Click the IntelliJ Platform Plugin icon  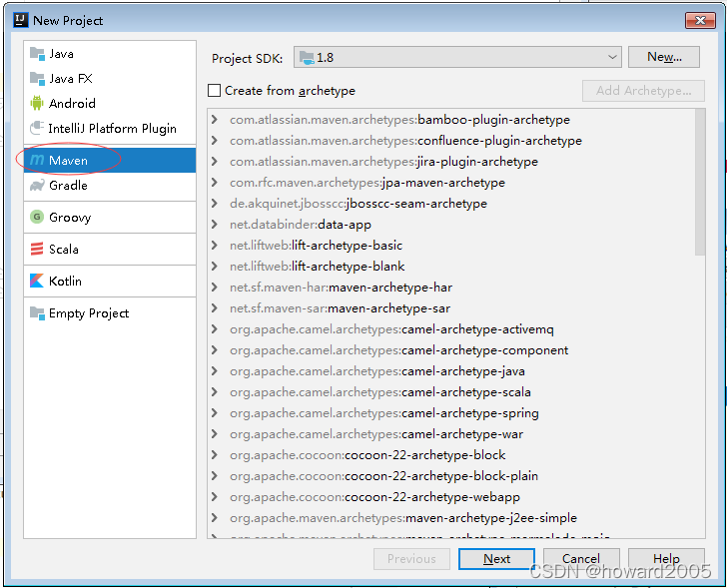37,128
